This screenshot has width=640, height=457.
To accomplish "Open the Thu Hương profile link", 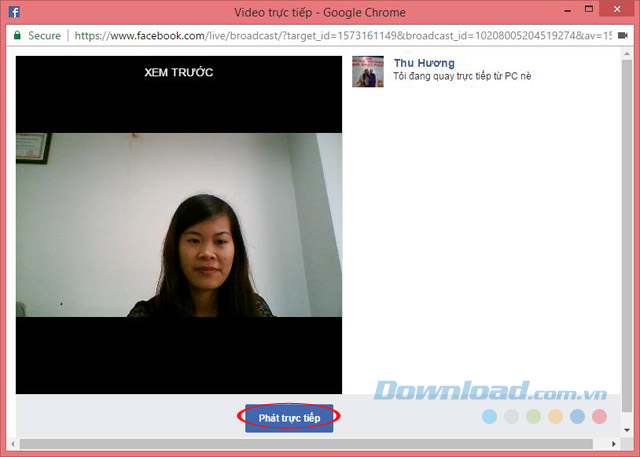I will pos(424,63).
